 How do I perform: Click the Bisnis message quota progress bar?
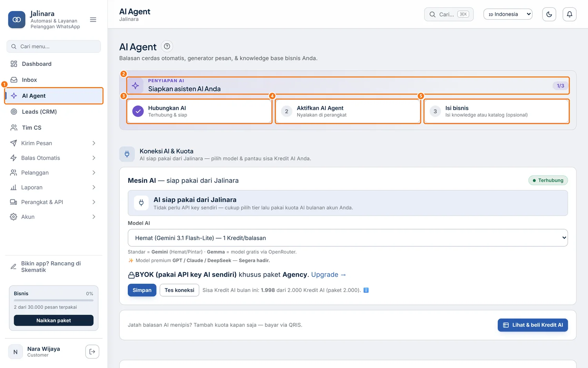pyautogui.click(x=54, y=300)
